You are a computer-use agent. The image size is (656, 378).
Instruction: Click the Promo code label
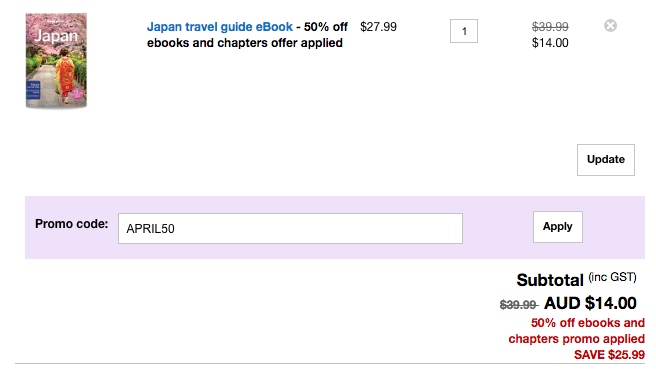(x=72, y=224)
